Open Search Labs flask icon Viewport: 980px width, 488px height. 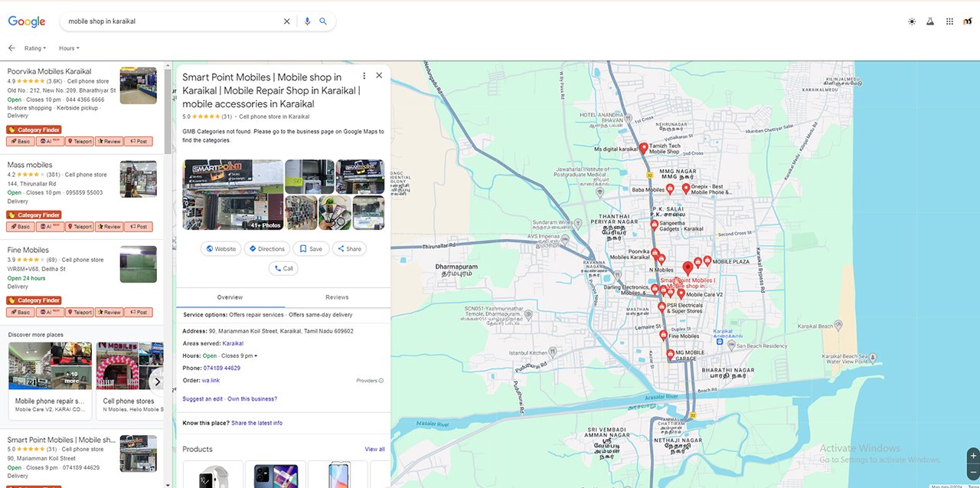point(931,21)
